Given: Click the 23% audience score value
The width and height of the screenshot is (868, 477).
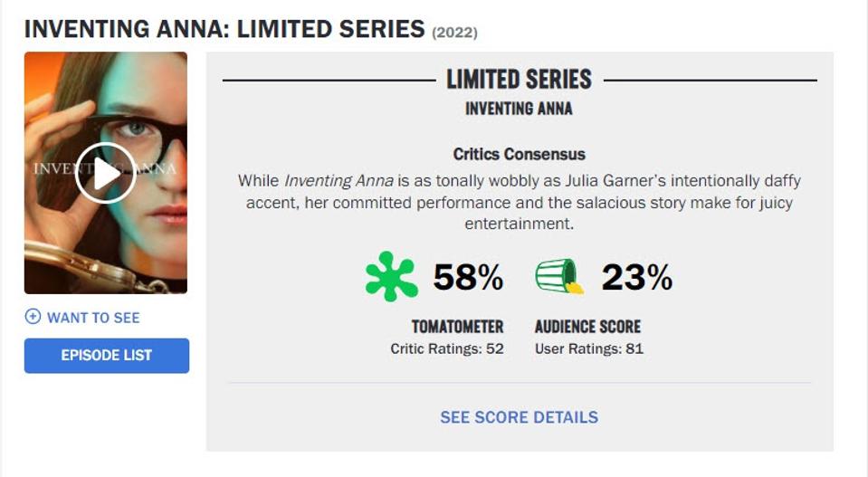Looking at the screenshot, I should coord(636,278).
